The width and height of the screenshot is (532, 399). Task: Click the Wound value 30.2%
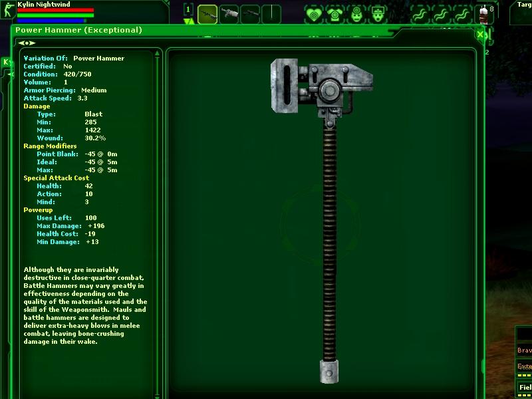[x=95, y=138]
